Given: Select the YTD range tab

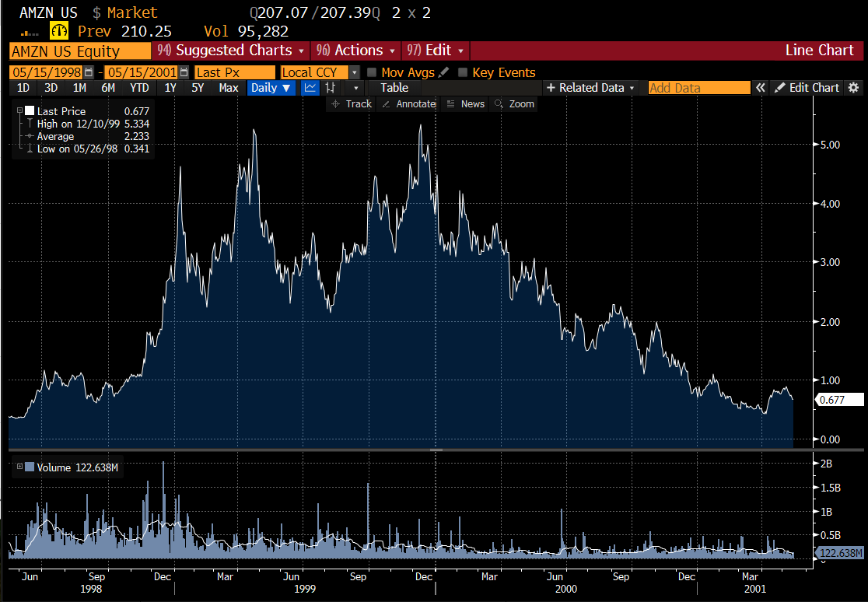Looking at the screenshot, I should [x=139, y=88].
